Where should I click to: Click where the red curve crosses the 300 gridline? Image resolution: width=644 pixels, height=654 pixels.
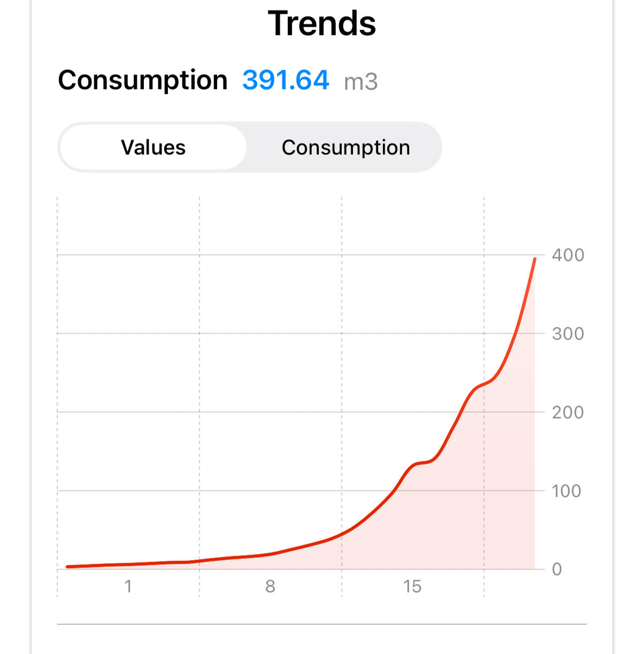coord(516,333)
